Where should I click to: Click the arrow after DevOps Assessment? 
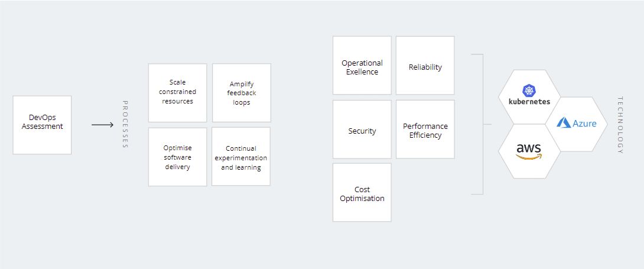[102, 125]
